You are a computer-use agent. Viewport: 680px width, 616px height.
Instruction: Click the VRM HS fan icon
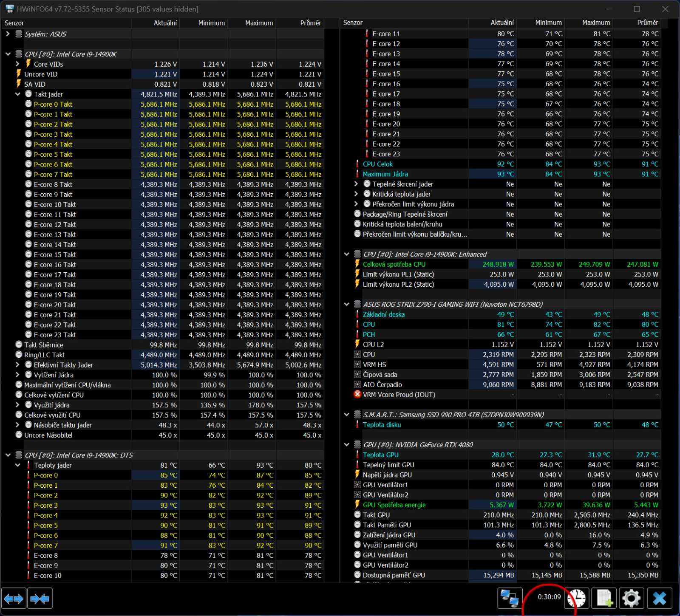tap(357, 365)
